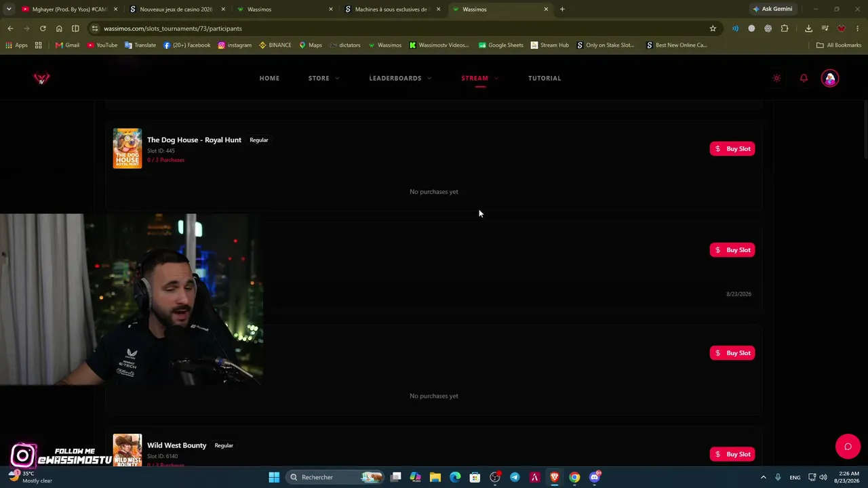The height and width of the screenshot is (488, 868).
Task: Open the user profile avatar menu
Action: click(830, 78)
